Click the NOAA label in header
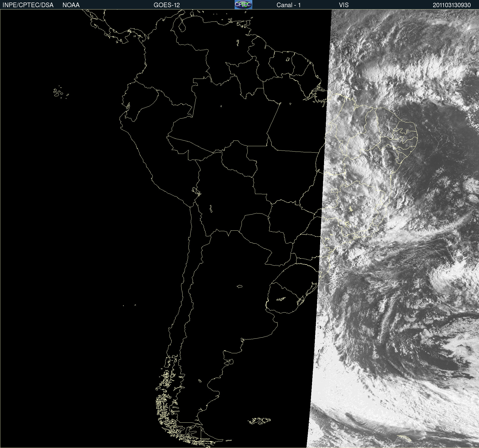 pyautogui.click(x=71, y=5)
